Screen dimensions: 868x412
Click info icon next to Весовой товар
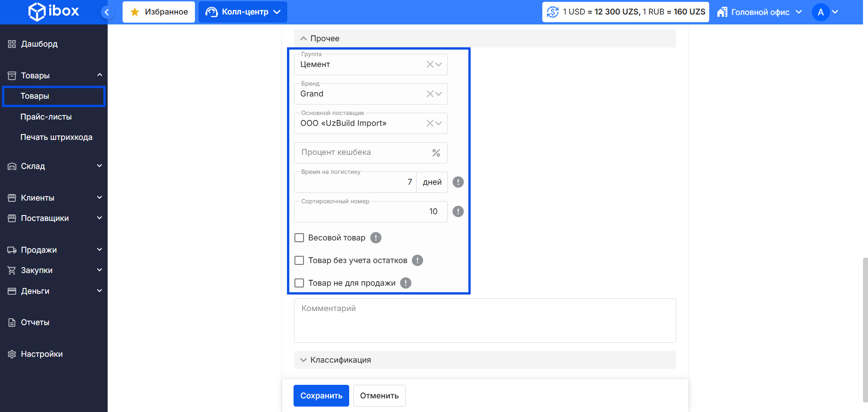(376, 238)
